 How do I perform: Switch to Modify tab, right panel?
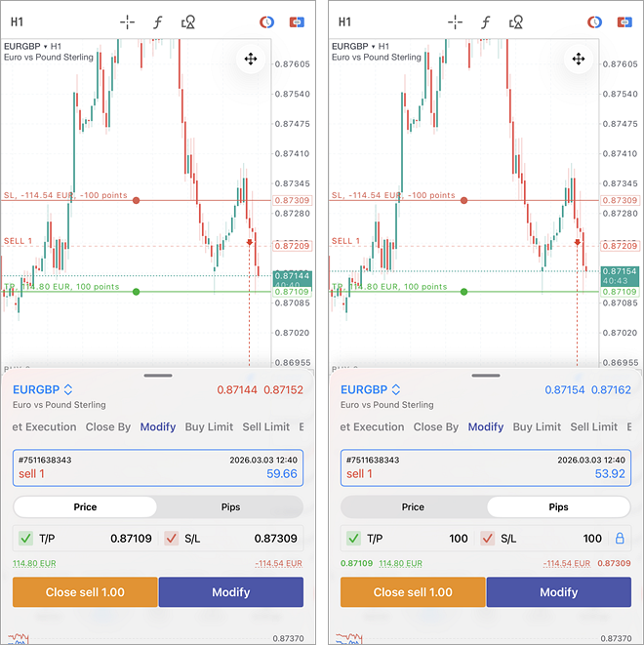pyautogui.click(x=486, y=427)
